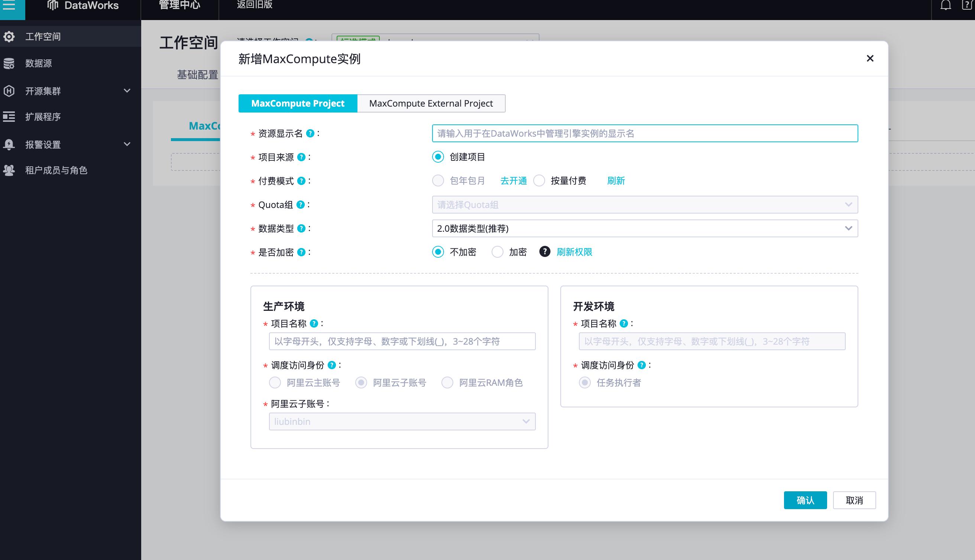This screenshot has height=560, width=975.
Task: Click help icon next to 资源显示名
Action: (x=310, y=133)
